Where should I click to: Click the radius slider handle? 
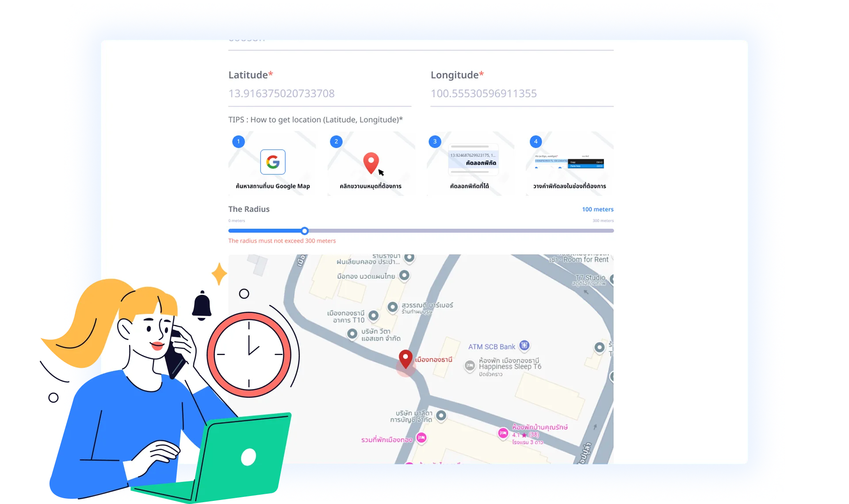coord(305,231)
